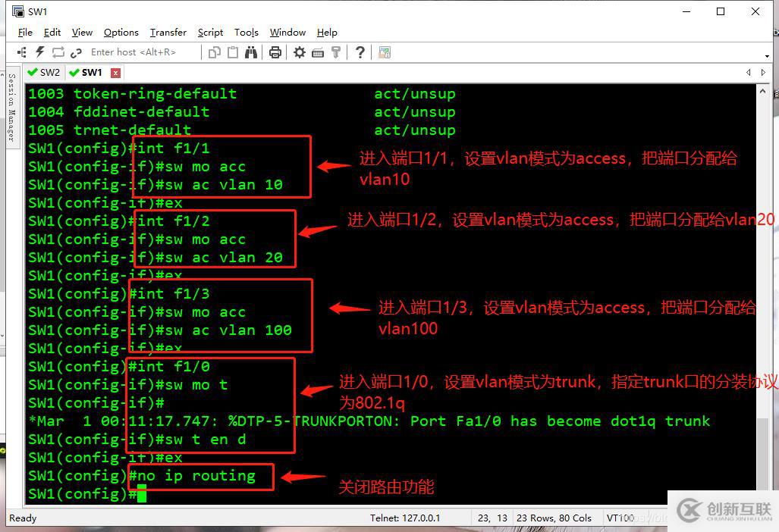Click the 'sw ac vlan 20' command line

click(x=155, y=257)
